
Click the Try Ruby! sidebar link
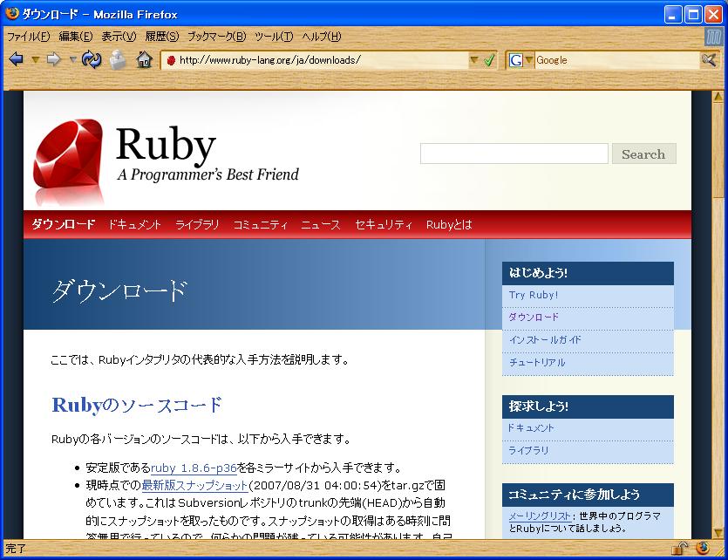tap(534, 295)
